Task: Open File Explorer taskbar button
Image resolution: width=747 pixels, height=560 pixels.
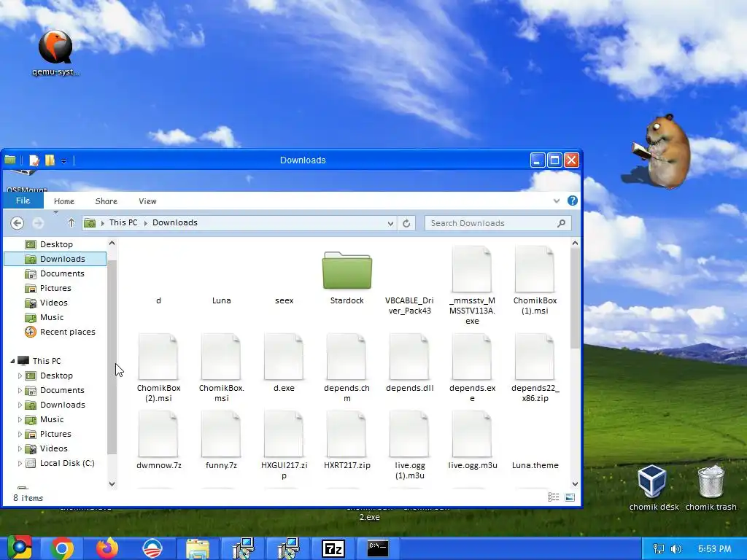Action: [x=198, y=548]
